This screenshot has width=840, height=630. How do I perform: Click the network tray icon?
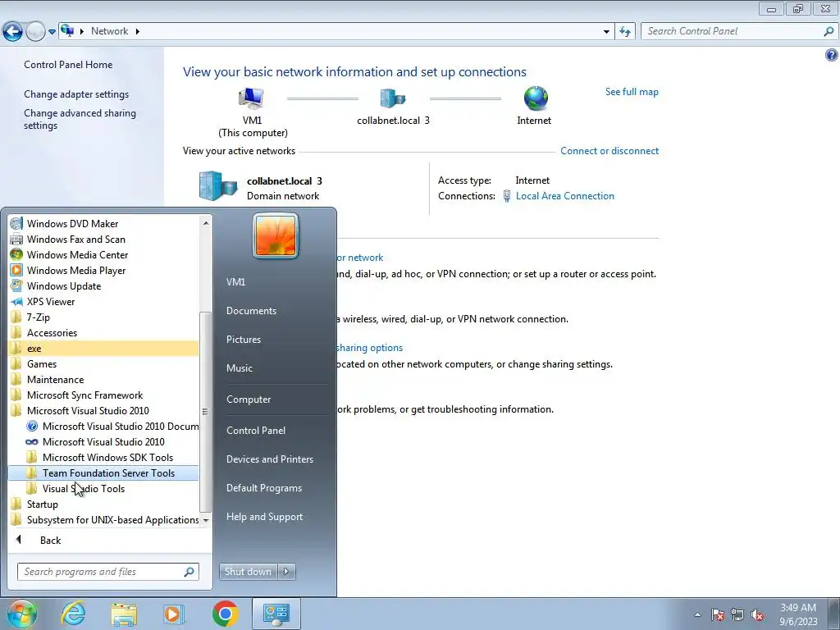pos(737,615)
